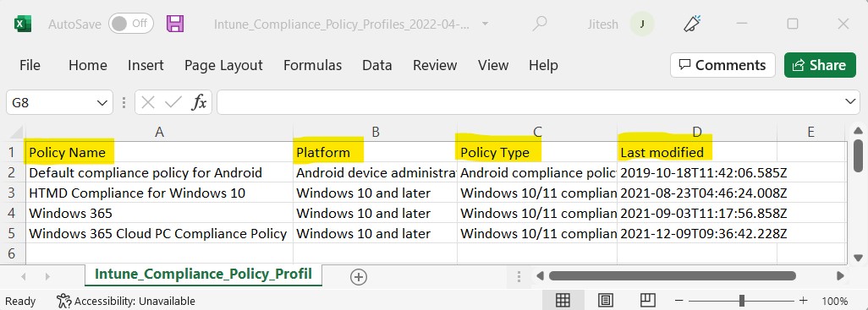Select the 'Android device administra' cell

tap(376, 173)
